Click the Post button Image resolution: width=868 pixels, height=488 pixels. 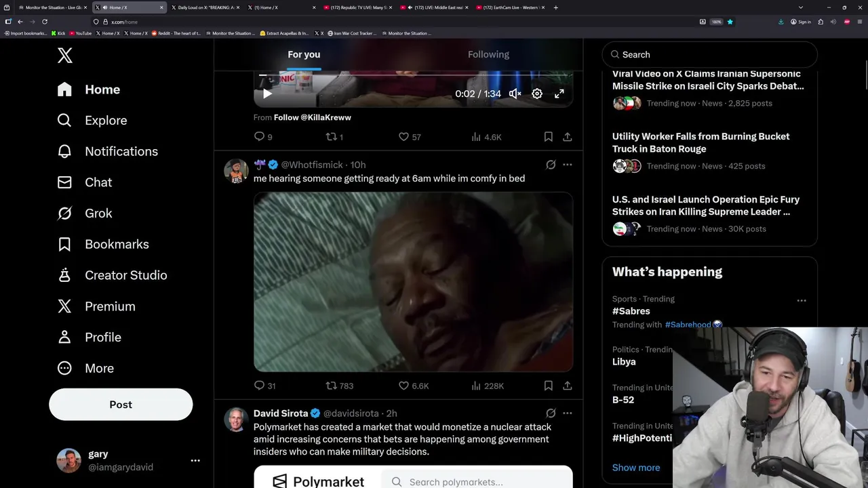[x=121, y=405]
